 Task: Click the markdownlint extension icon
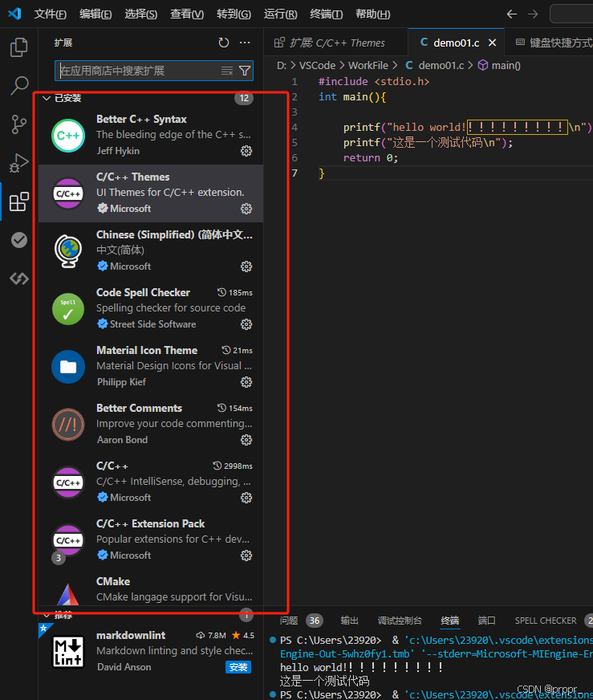(68, 651)
